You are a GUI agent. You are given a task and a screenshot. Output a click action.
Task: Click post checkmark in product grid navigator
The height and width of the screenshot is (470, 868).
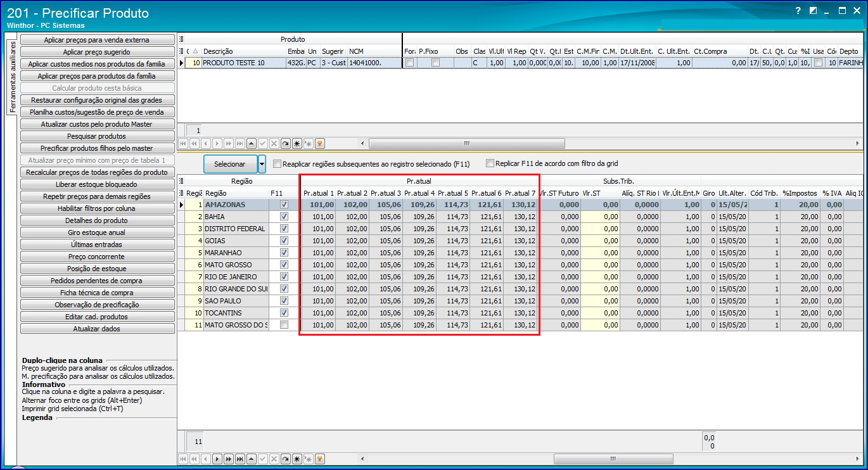(x=263, y=144)
